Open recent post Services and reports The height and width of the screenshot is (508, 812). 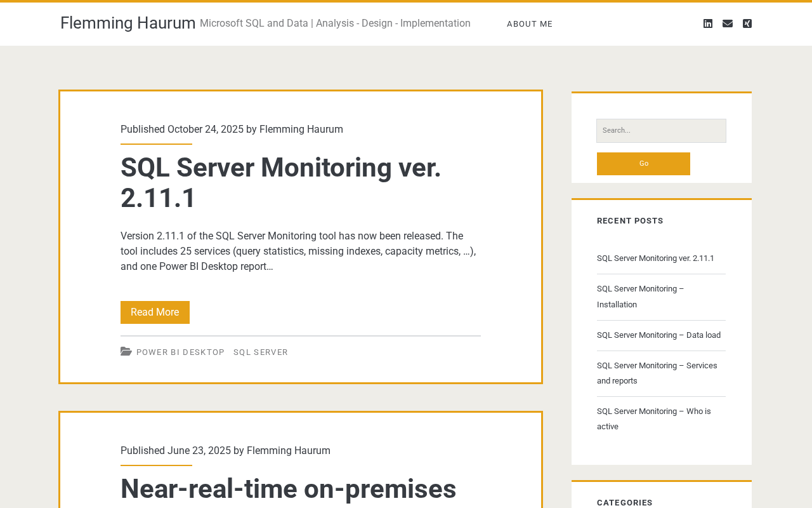pos(657,373)
